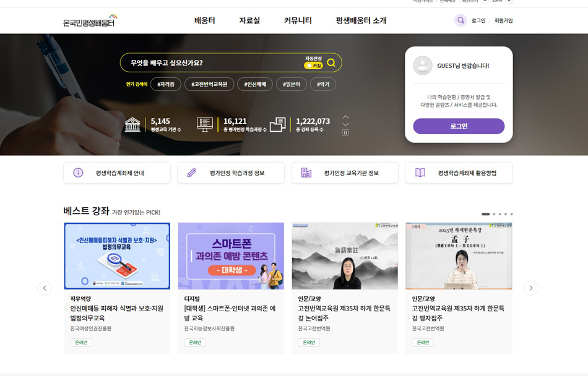Open the 자료실 menu
588x376 pixels.
250,20
